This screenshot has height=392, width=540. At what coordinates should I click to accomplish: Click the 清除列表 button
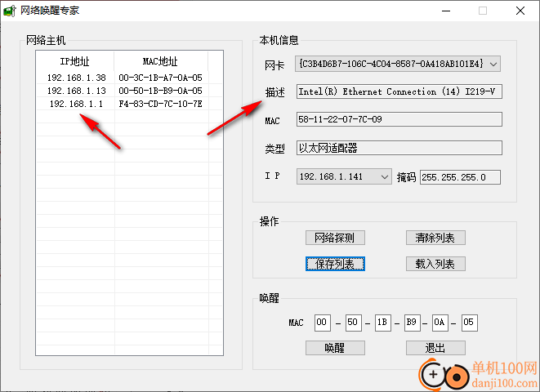point(435,238)
